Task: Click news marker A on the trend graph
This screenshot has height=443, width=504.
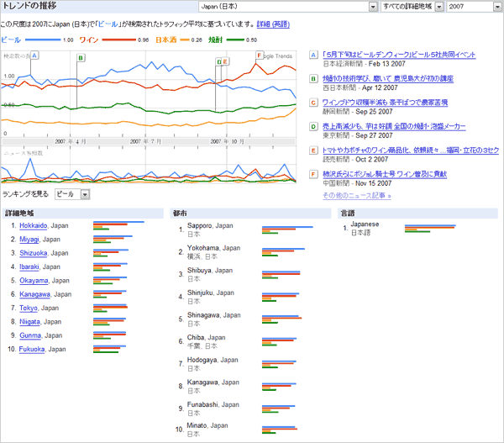Action: coord(34,55)
